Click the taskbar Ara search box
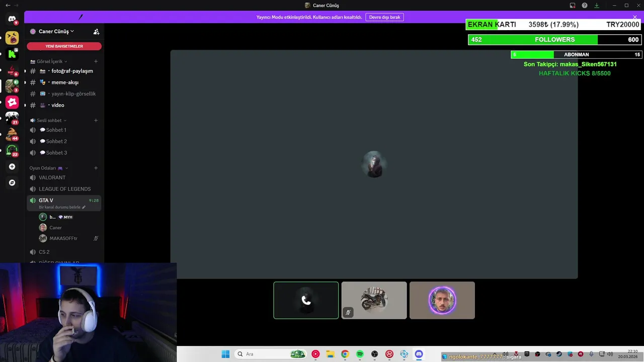The height and width of the screenshot is (362, 644). (270, 354)
